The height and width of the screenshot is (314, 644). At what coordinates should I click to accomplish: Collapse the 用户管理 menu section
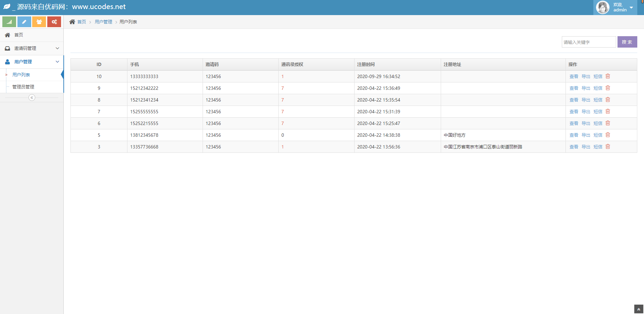pos(57,62)
